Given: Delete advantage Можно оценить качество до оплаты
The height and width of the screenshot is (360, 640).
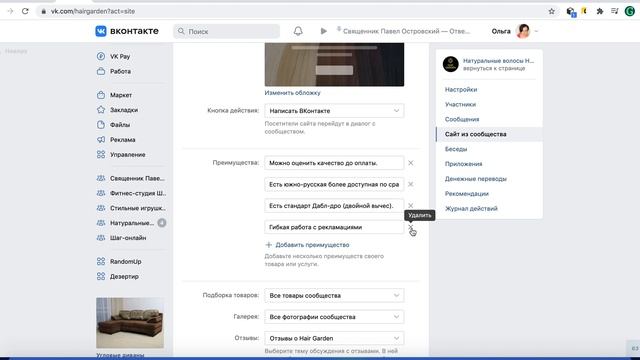Looking at the screenshot, I should pos(411,163).
